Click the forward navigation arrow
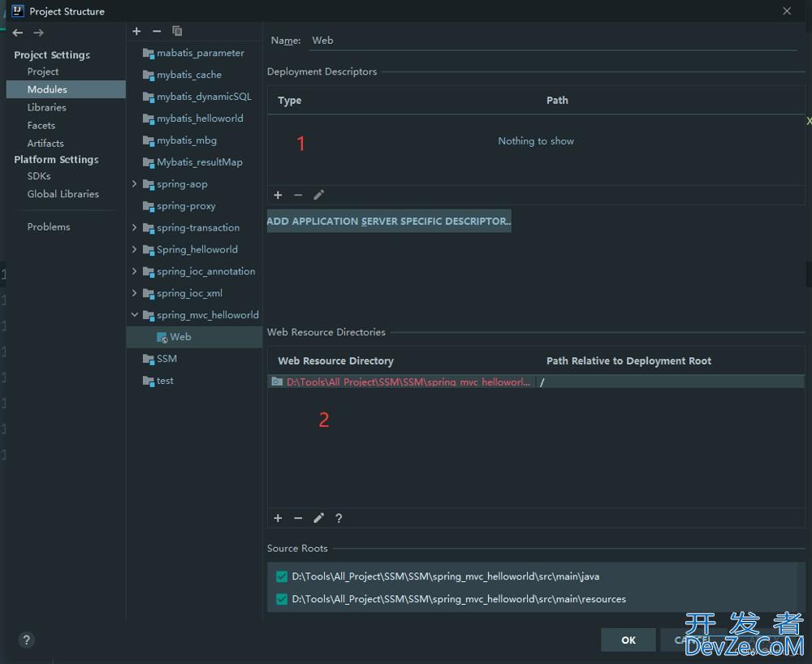This screenshot has height=664, width=812. pos(38,33)
